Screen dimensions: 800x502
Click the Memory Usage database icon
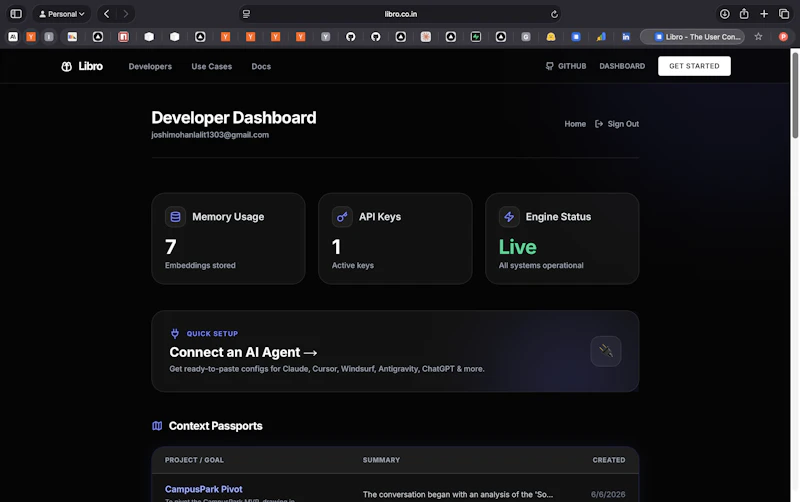[175, 217]
